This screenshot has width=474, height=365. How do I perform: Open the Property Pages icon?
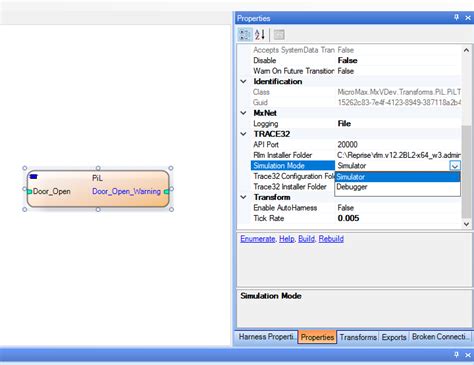[279, 34]
